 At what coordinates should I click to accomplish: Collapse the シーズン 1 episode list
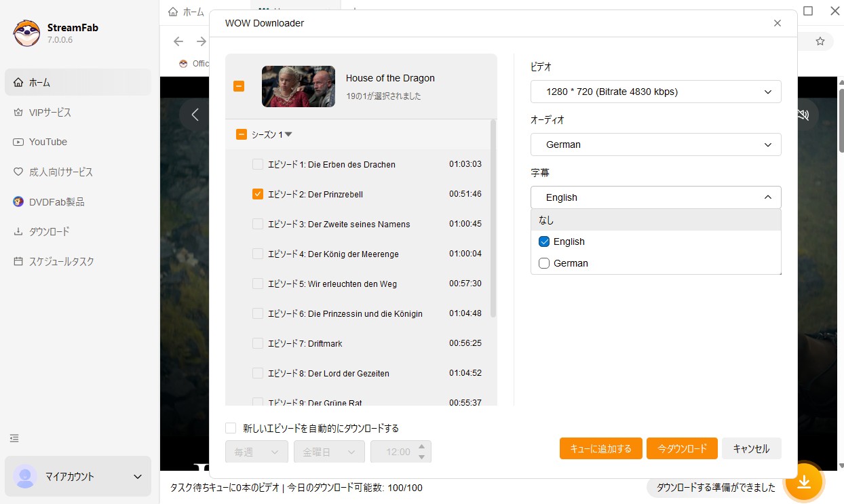point(288,134)
